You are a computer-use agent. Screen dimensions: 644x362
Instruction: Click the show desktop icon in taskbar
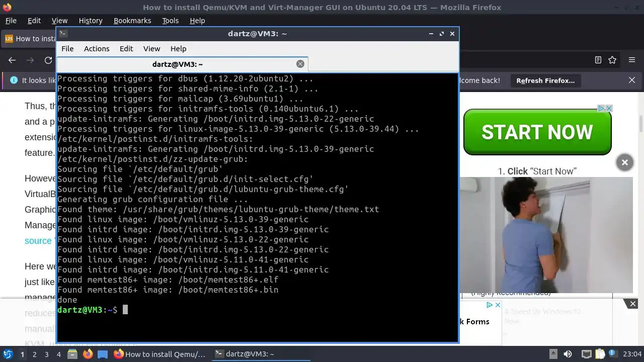102,354
